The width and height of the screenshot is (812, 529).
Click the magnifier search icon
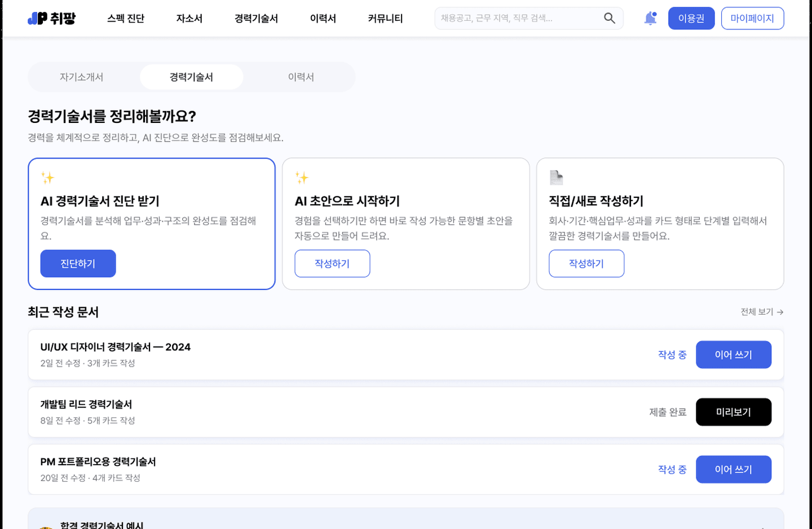click(x=610, y=18)
